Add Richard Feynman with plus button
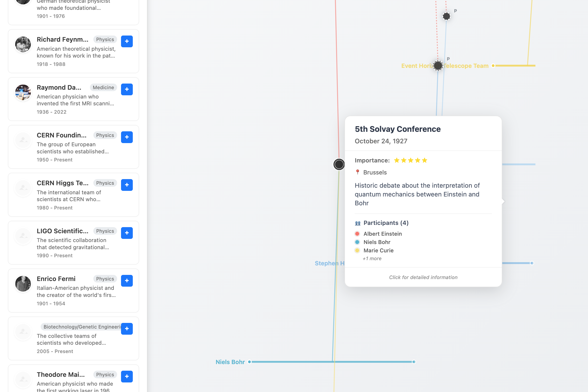 [x=127, y=41]
